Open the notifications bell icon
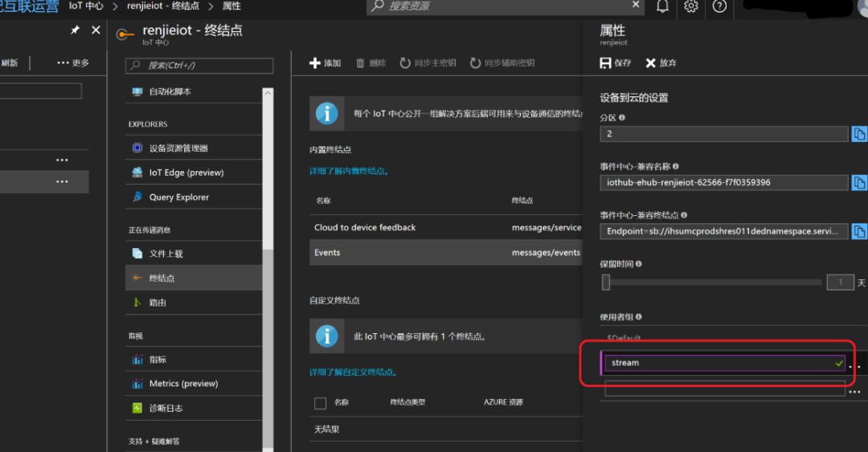868x452 pixels. pos(662,6)
